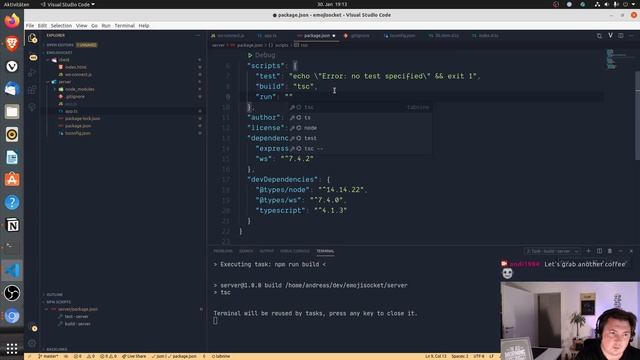Open the Manage gear in activity bar

[33, 343]
